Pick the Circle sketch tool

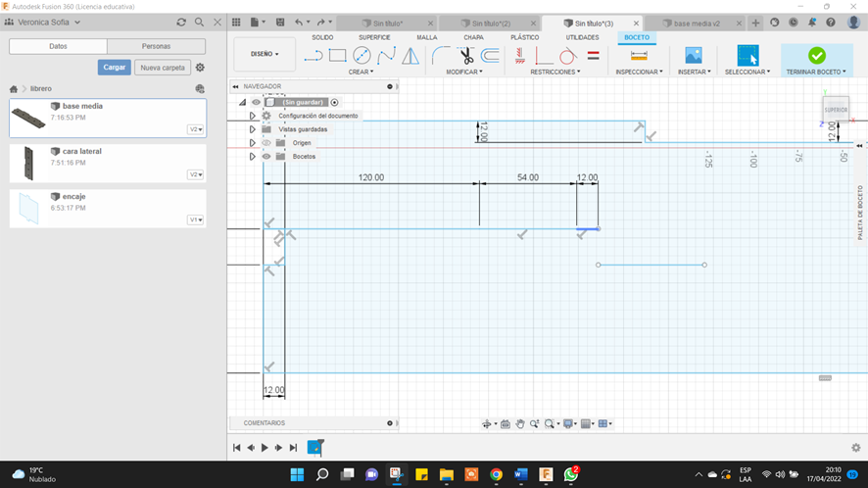362,56
